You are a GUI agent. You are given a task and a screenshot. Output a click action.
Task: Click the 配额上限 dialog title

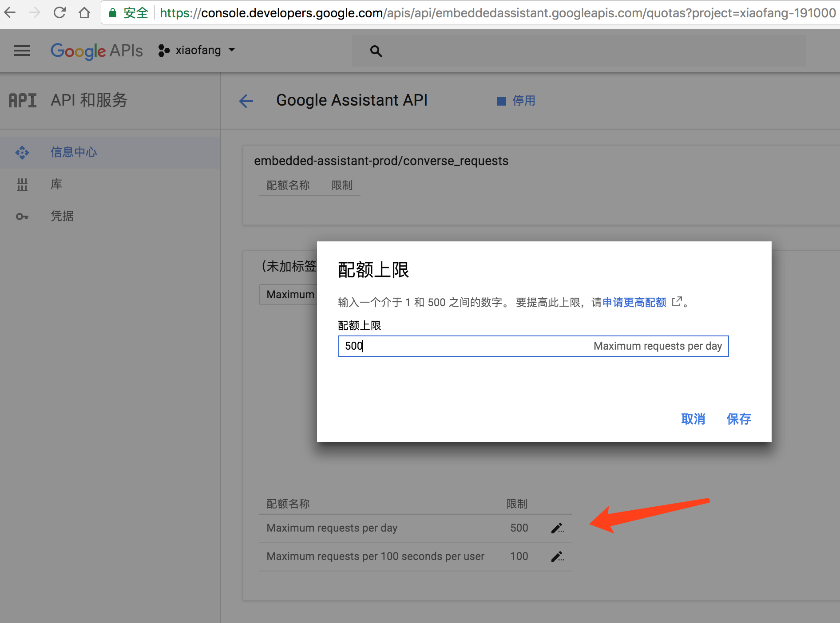point(373,270)
